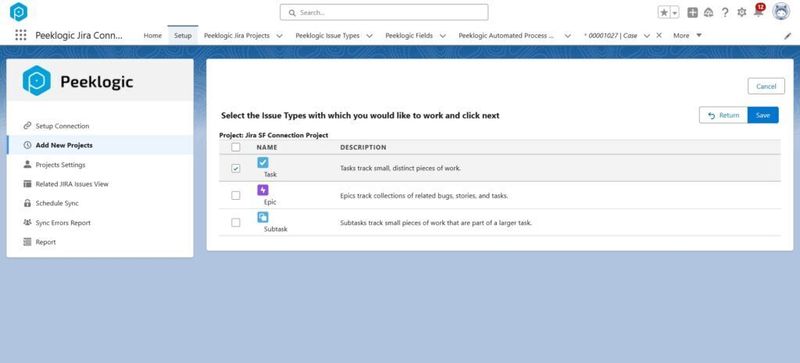Select the Setup tab
This screenshot has height=363, width=800.
coord(183,36)
